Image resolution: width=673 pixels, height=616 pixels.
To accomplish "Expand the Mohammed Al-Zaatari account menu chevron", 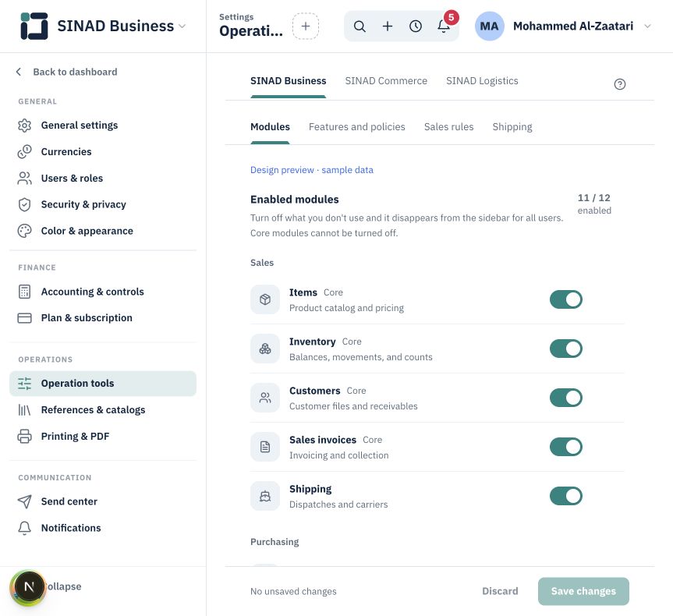I will click(648, 27).
